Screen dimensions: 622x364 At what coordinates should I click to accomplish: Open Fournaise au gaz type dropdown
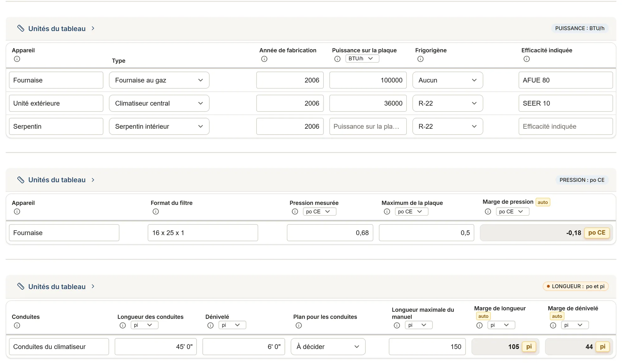[x=159, y=80]
